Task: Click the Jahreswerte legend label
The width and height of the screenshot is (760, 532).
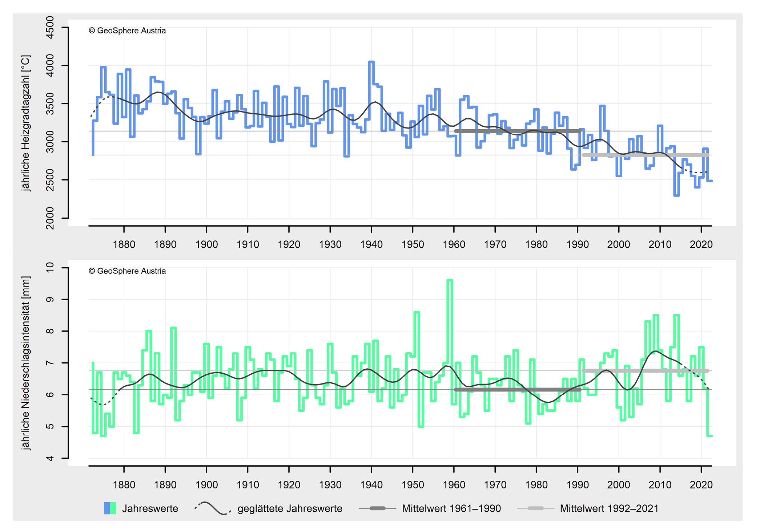Action: click(x=150, y=508)
